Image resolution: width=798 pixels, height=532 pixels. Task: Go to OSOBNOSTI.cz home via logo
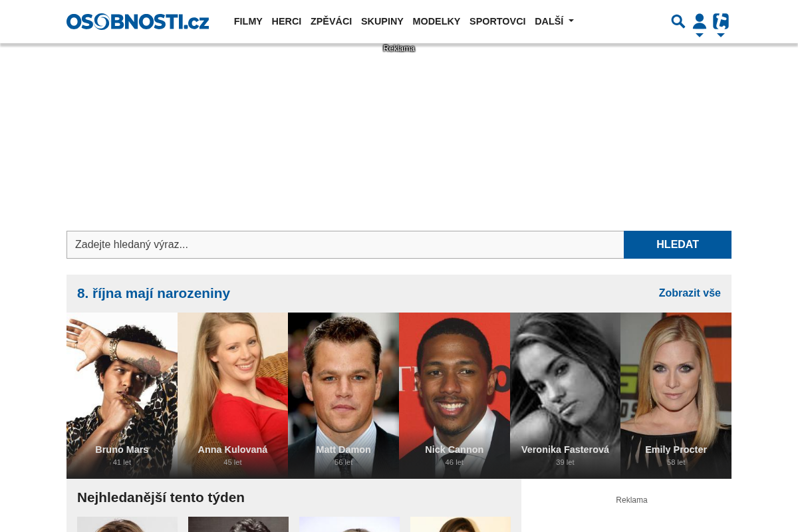pyautogui.click(x=138, y=21)
